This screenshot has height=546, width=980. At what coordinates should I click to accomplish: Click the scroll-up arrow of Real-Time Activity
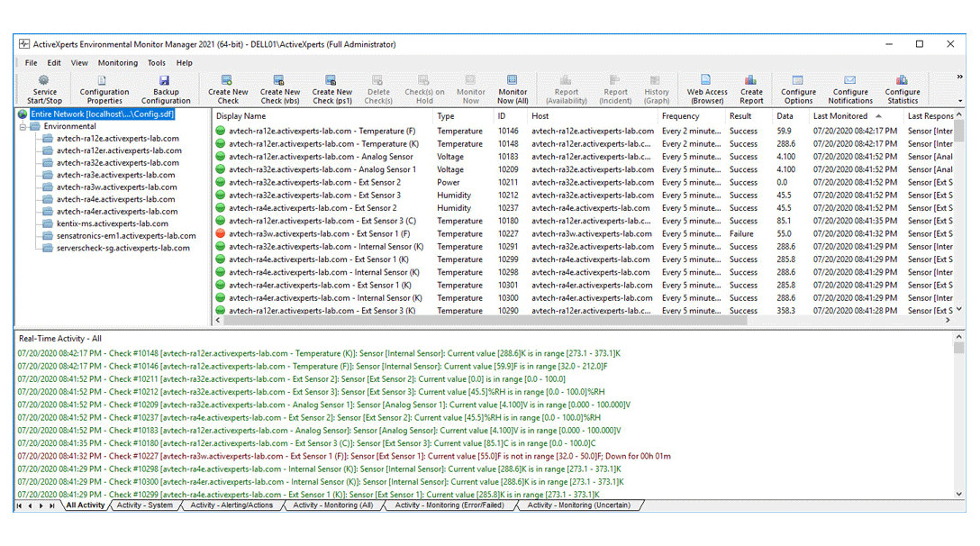(x=958, y=337)
